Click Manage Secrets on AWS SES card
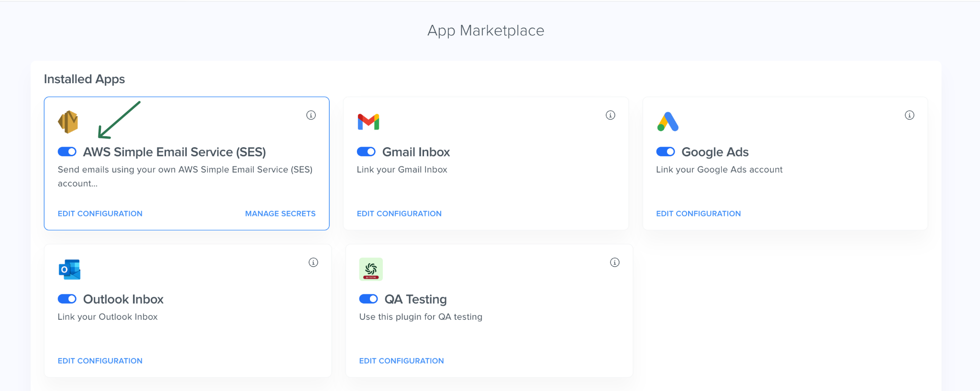The image size is (980, 391). click(280, 214)
